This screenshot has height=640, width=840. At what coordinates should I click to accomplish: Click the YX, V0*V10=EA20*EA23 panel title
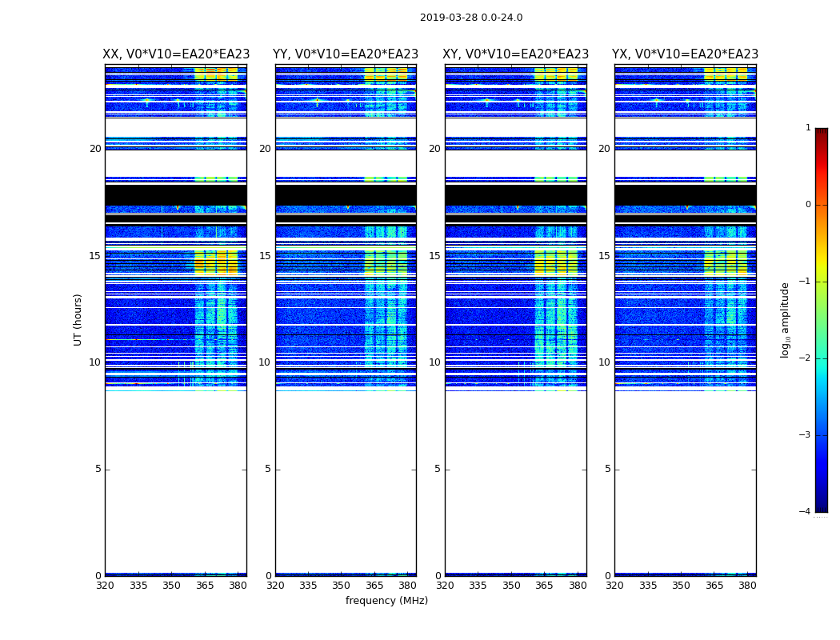point(685,54)
